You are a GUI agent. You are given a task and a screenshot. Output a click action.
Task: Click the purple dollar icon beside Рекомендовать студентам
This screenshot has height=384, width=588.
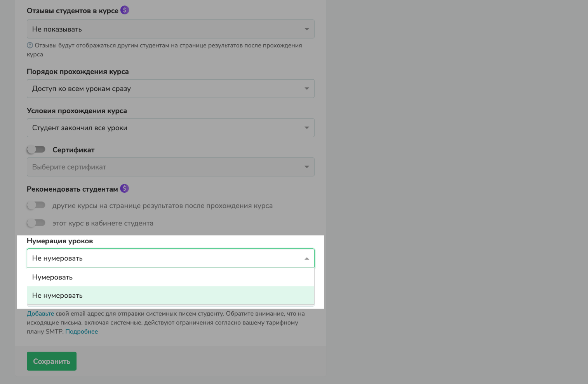(124, 189)
